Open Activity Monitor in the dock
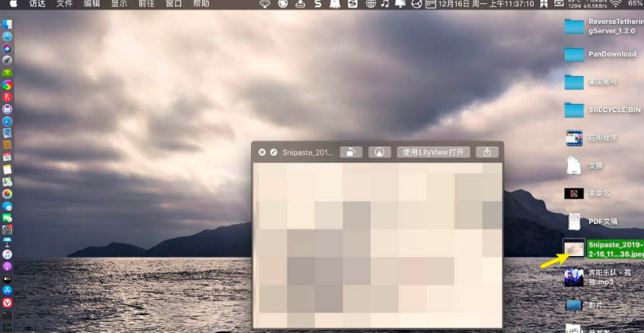 (x=7, y=327)
